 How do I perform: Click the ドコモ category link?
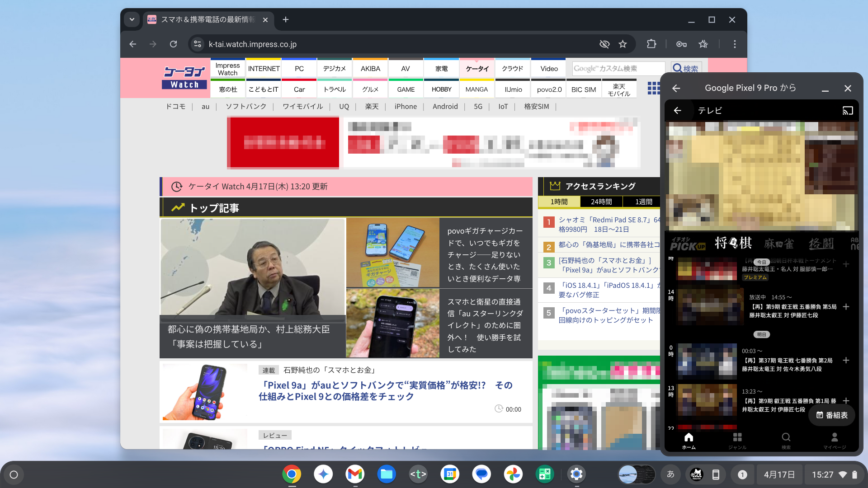coord(175,107)
